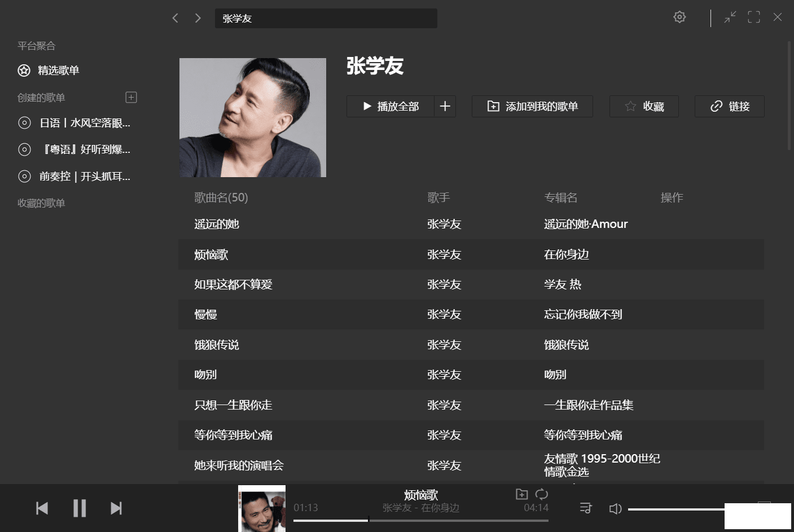The height and width of the screenshot is (532, 794).
Task: Select the song 遥远的她
Action: click(217, 224)
